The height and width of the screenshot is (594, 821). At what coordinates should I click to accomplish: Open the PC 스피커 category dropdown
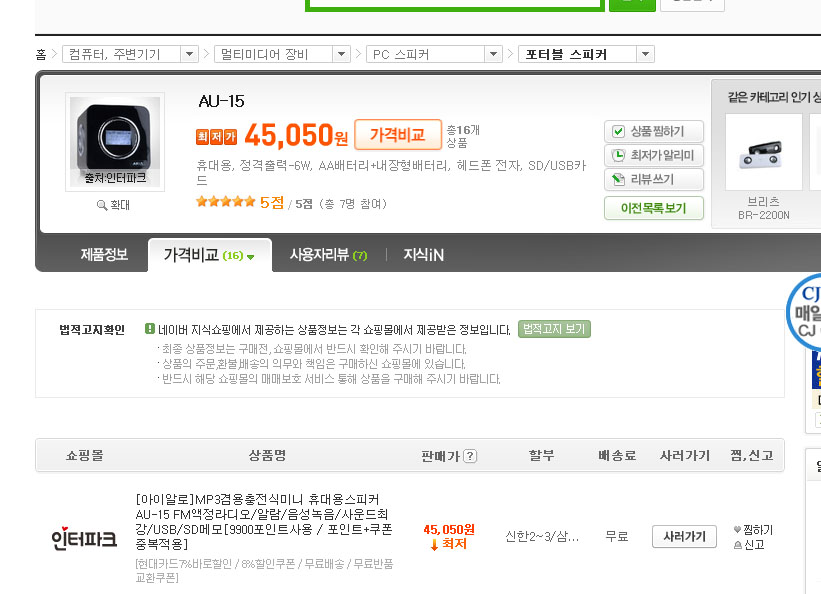[x=434, y=54]
